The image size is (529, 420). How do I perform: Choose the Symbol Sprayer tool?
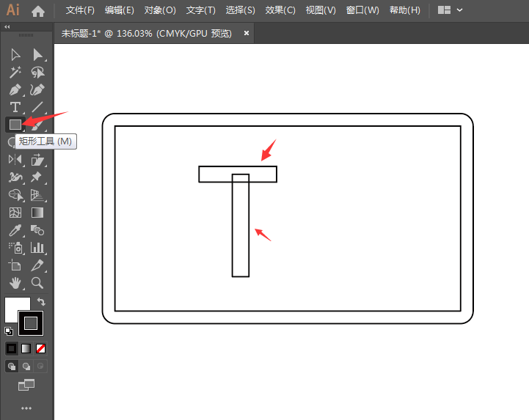(15, 248)
